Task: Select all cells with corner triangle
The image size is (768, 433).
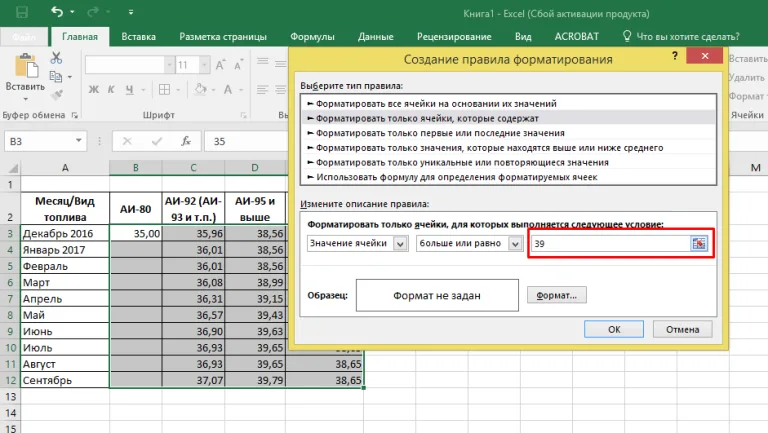Action: point(13,168)
